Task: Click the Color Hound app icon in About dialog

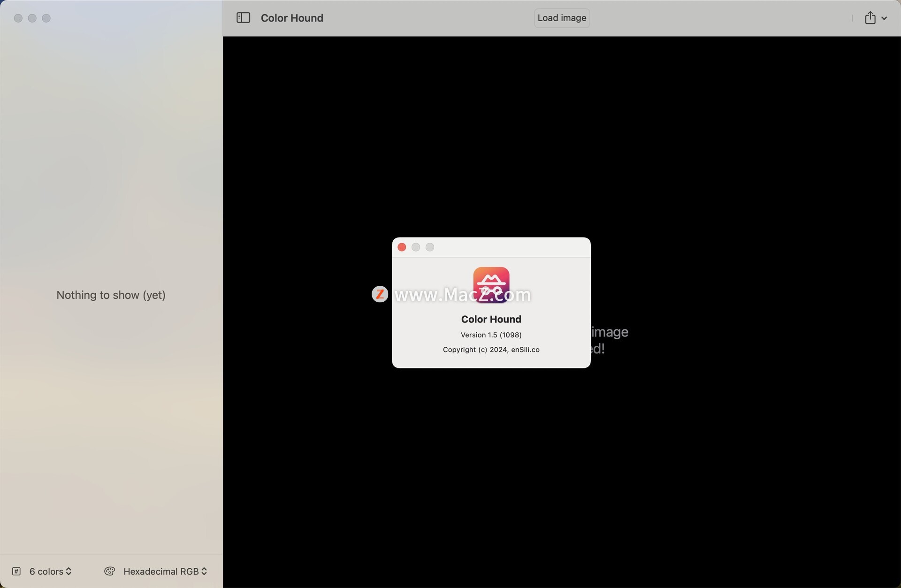Action: (491, 285)
